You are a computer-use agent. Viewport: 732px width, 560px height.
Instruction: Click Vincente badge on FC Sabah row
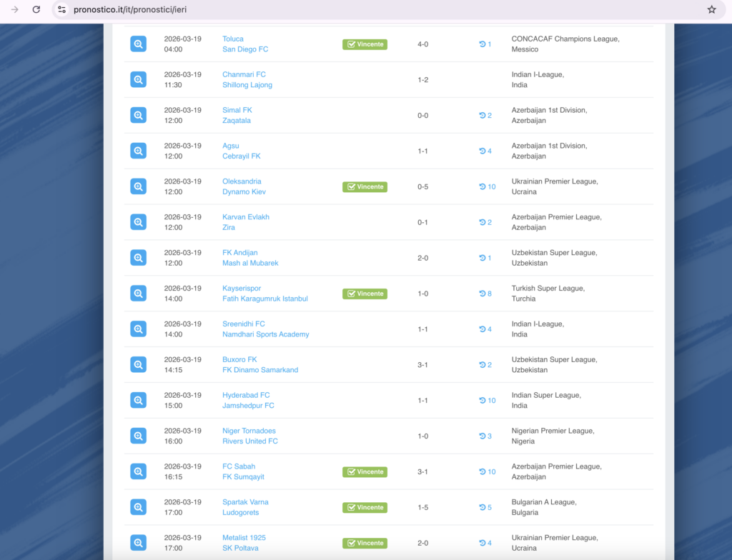[x=365, y=472]
